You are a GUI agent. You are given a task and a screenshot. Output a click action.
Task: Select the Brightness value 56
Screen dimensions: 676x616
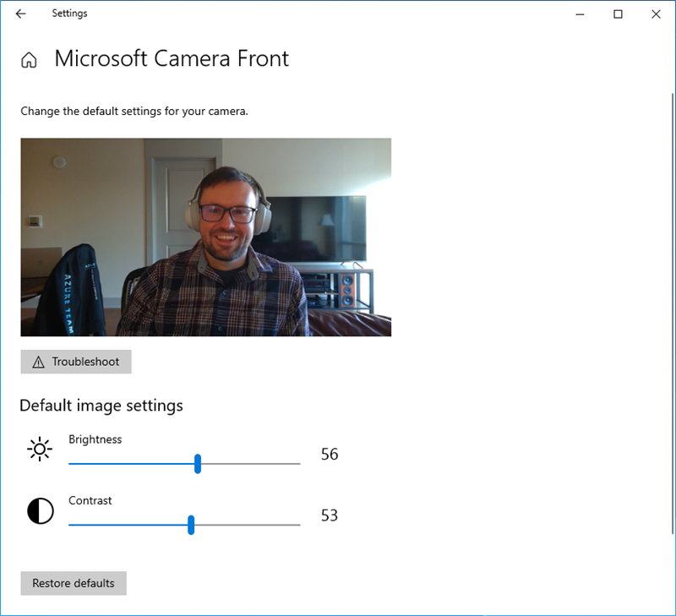click(329, 454)
